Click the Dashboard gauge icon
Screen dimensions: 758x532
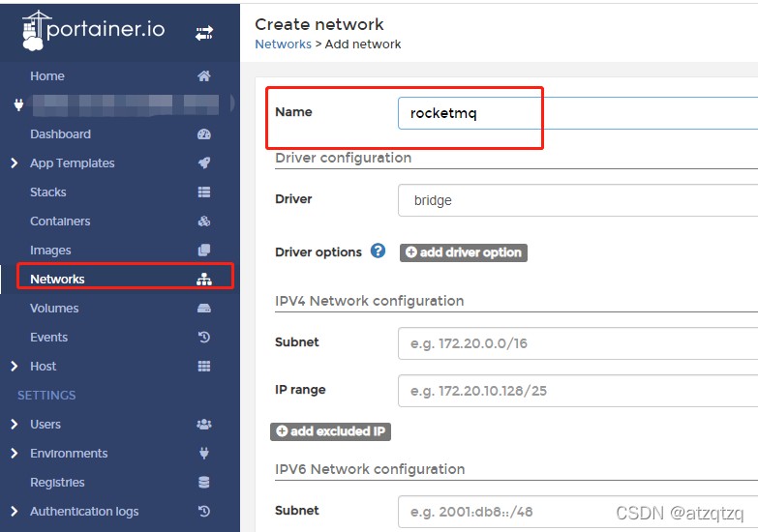tap(204, 134)
